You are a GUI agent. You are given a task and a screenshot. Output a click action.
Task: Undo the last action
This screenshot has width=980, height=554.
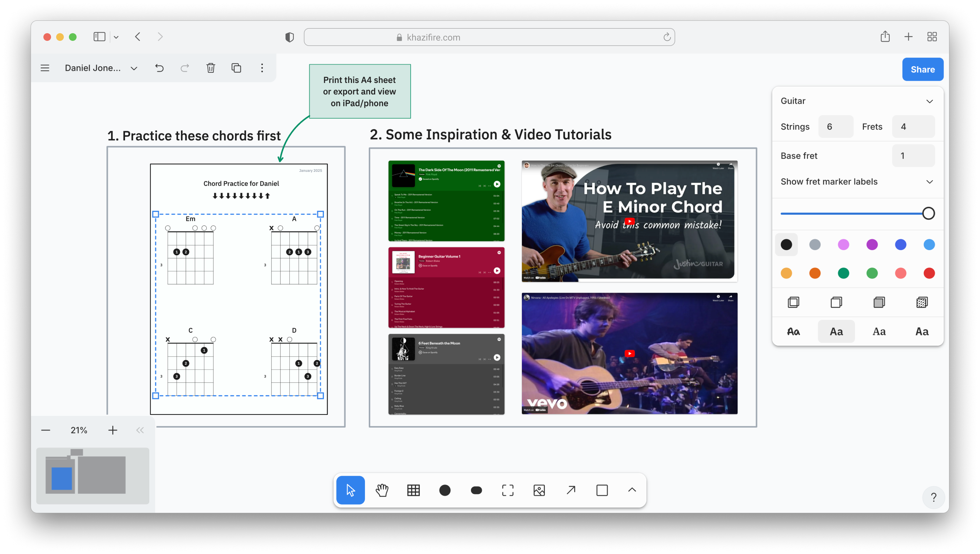[160, 68]
